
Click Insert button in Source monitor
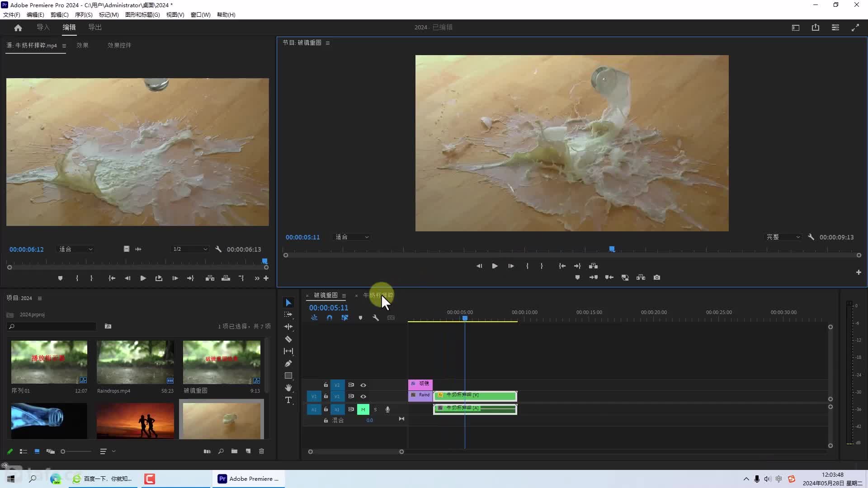[x=210, y=278]
